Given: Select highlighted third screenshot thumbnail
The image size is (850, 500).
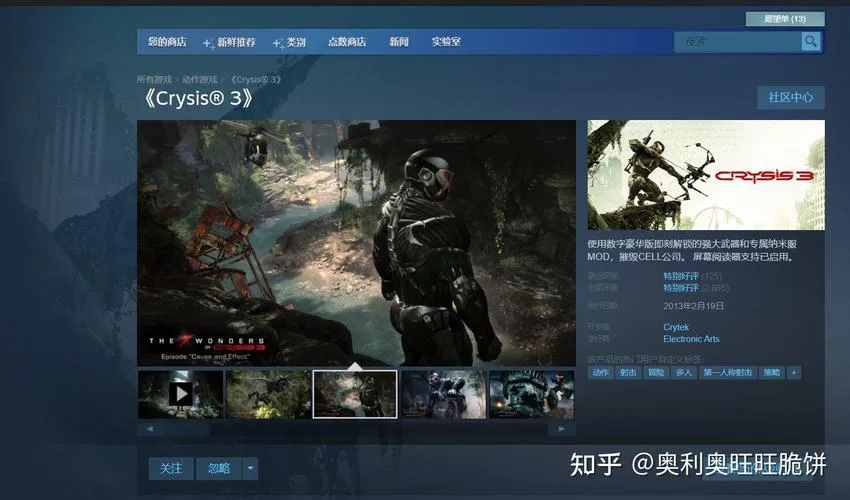Looking at the screenshot, I should 355,394.
